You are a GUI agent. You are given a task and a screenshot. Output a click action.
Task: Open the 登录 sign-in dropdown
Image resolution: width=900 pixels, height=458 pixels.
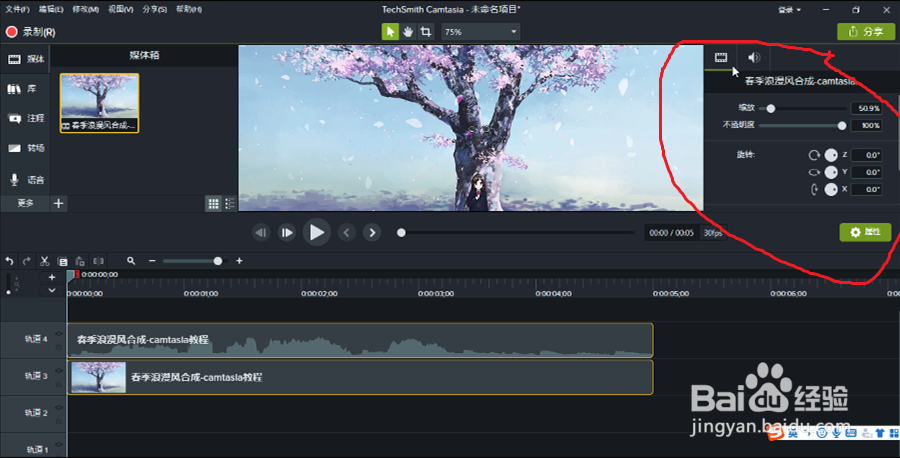[x=790, y=10]
